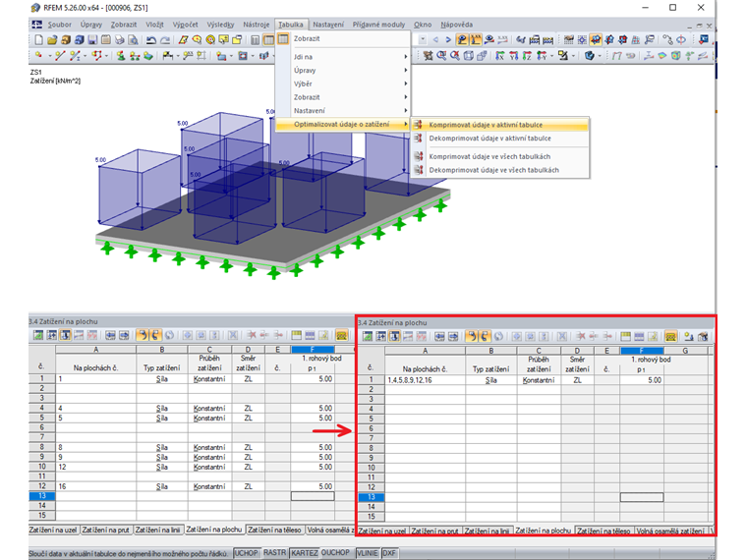Toggle VLINIE guidelines in status bar
Image resolution: width=747 pixels, height=560 pixels.
[368, 553]
